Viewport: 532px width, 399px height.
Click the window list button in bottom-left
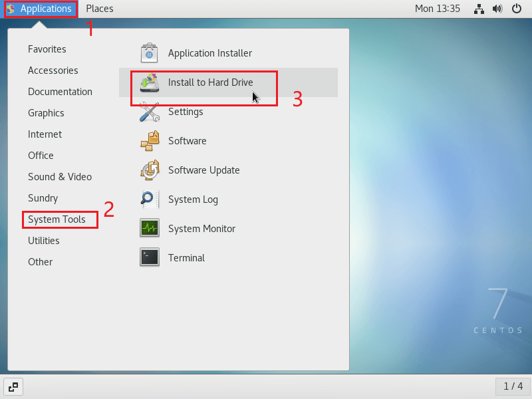click(x=13, y=386)
